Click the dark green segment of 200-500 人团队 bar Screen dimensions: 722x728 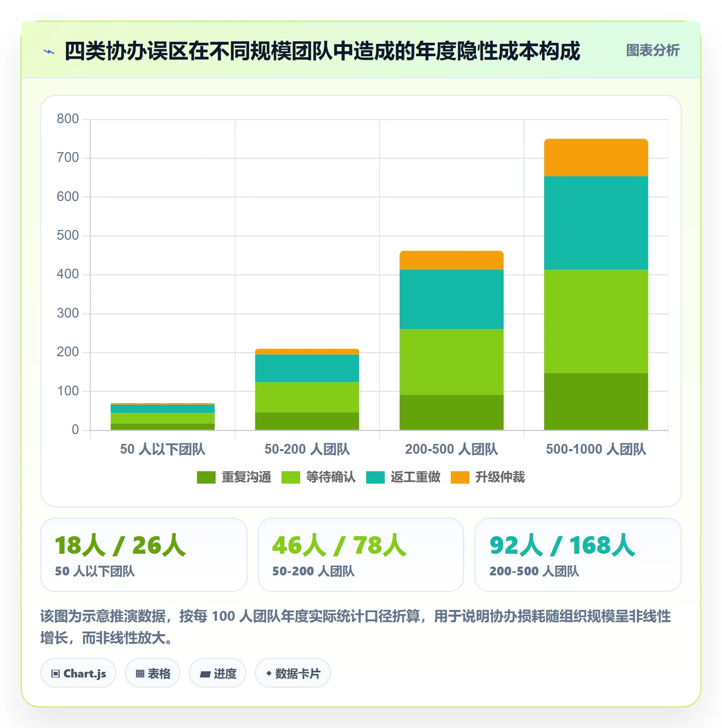point(452,412)
